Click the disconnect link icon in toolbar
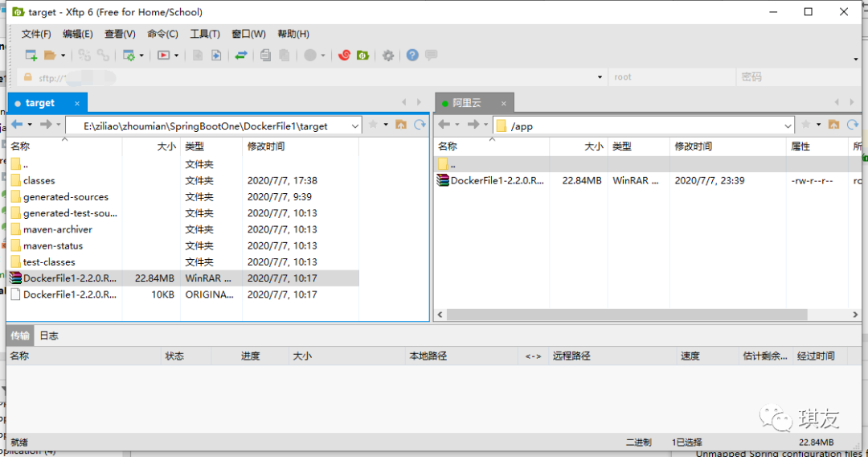 pyautogui.click(x=103, y=55)
